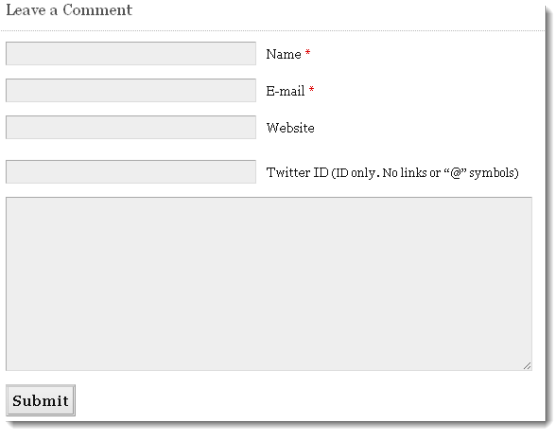The image size is (560, 435).
Task: Click the word "symbols" in the hint
Action: (492, 173)
